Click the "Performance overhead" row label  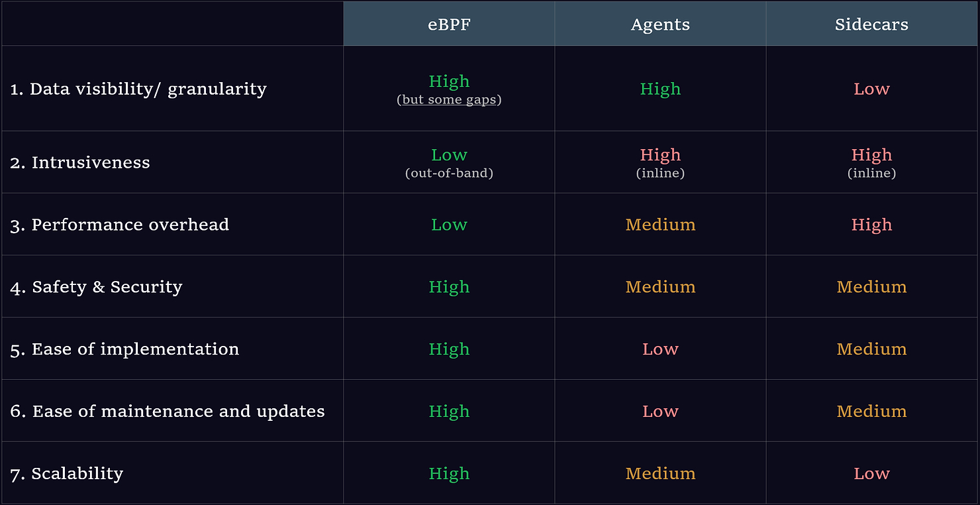coord(120,225)
